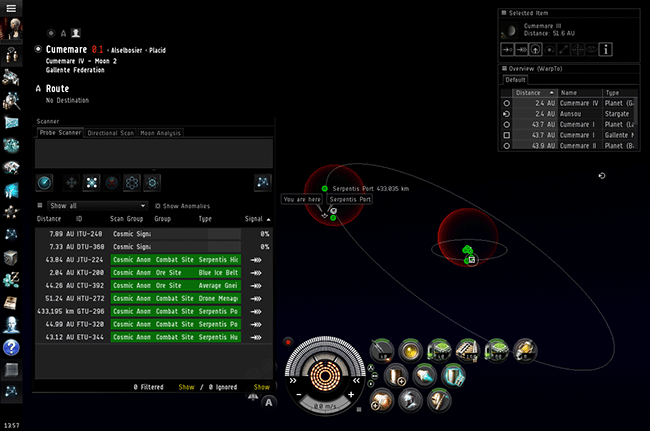Open the Help question mark icon
The image size is (650, 431).
pos(11,347)
